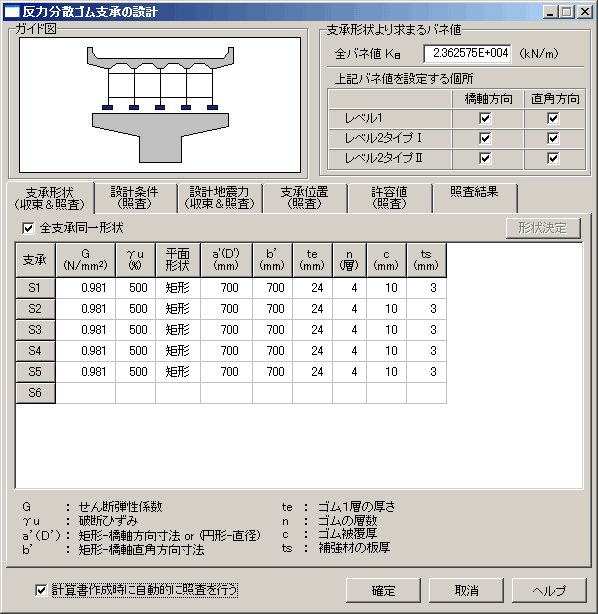Click the 確定 button
The image size is (598, 614).
pyautogui.click(x=383, y=591)
